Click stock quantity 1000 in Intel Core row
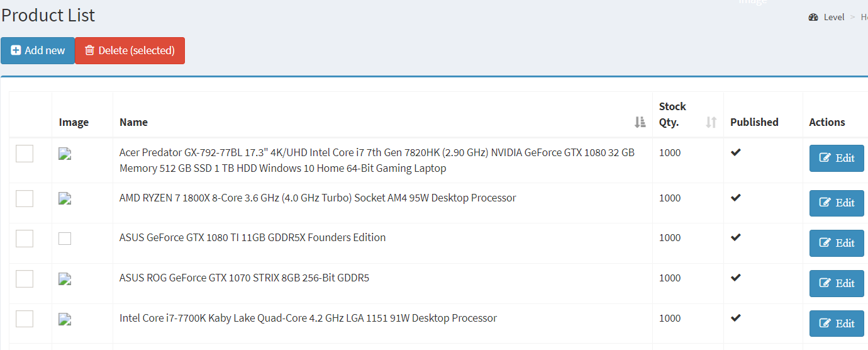 pyautogui.click(x=670, y=318)
